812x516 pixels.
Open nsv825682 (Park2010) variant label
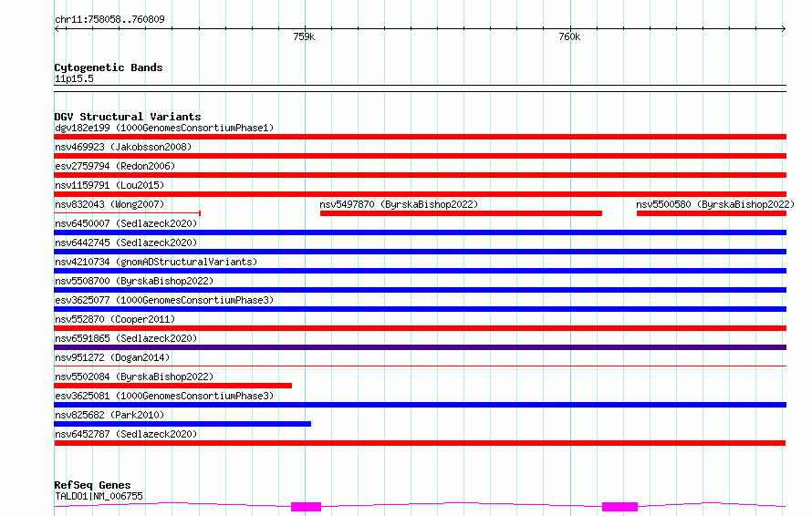coord(109,415)
